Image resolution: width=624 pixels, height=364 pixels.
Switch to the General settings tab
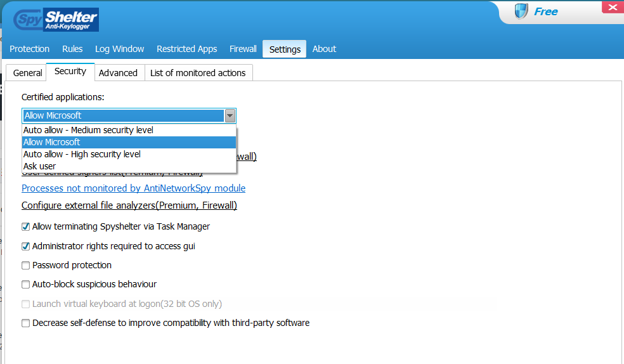pos(27,73)
